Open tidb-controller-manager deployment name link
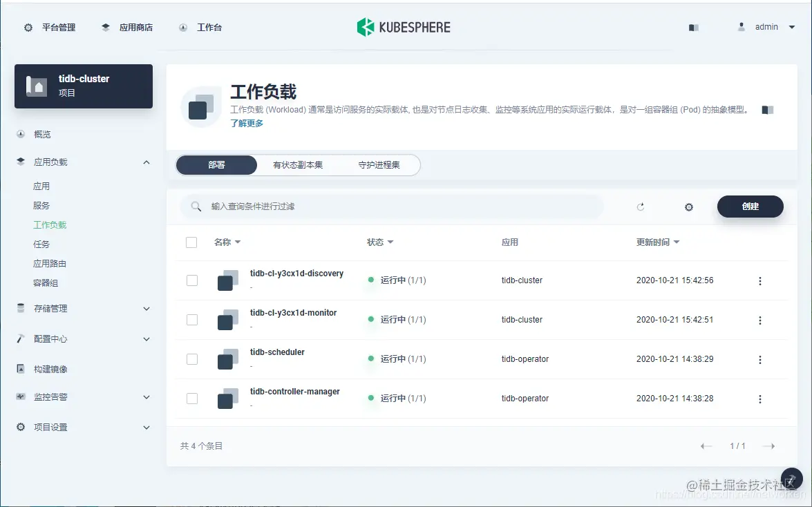Viewport: 812px width, 507px height. [x=294, y=392]
